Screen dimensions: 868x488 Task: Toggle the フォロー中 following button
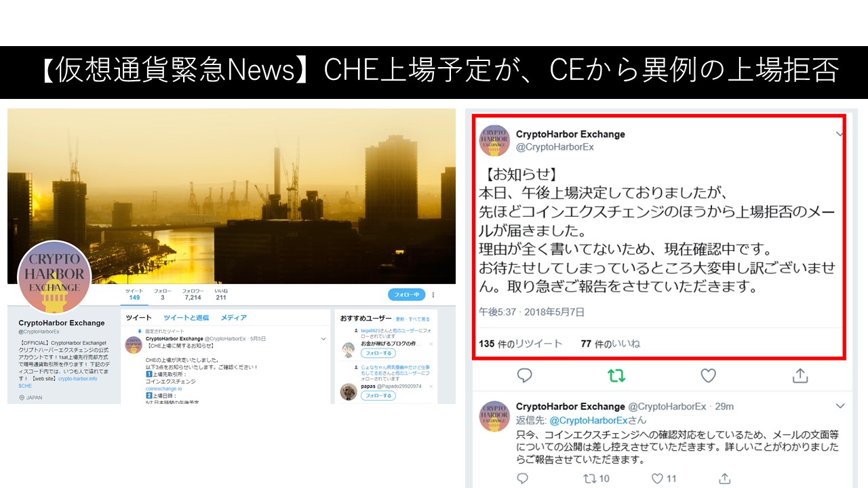406,295
